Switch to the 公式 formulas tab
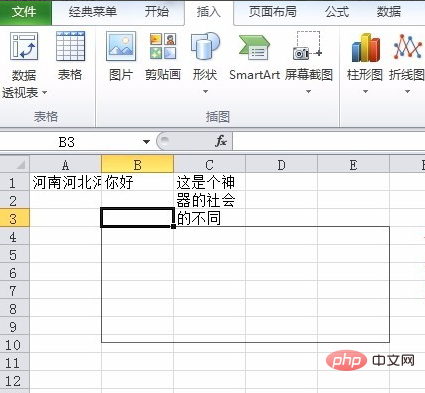This screenshot has width=425, height=393. tap(337, 12)
